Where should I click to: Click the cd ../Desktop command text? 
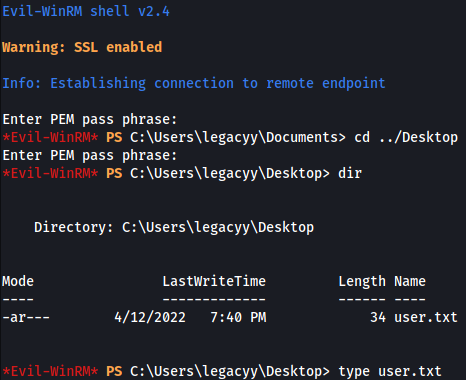[406, 137]
